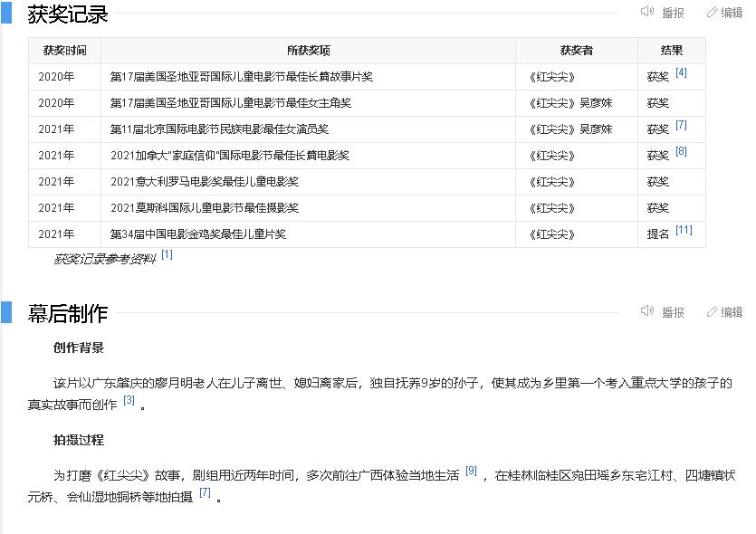Open reference [7] after 会仙湿地铜桥等地拍摄
The width and height of the screenshot is (756, 534).
pyautogui.click(x=205, y=492)
